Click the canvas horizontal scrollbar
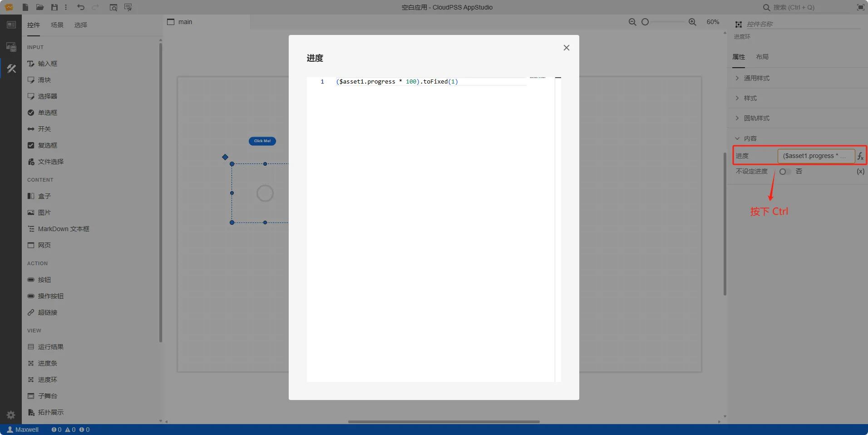This screenshot has height=435, width=868. [x=444, y=422]
